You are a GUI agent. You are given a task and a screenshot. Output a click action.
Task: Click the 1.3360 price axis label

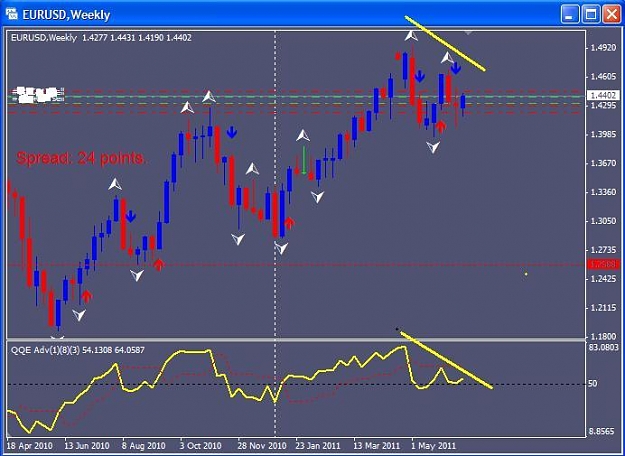[602, 192]
